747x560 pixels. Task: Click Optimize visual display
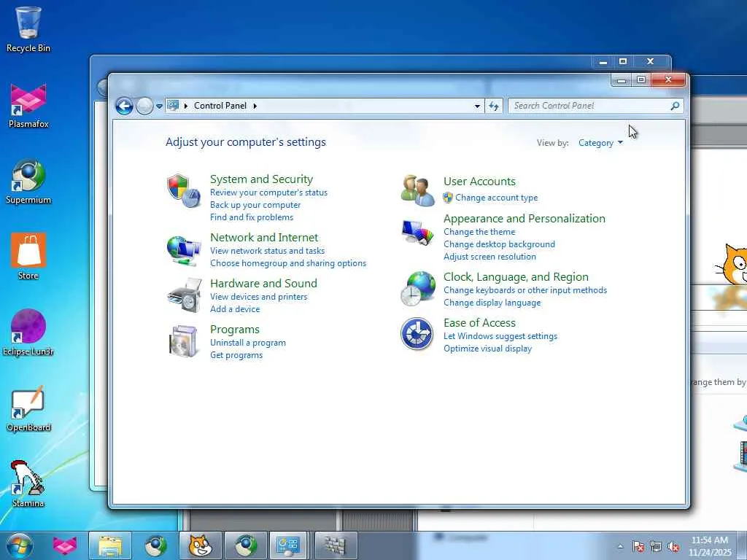pyautogui.click(x=487, y=348)
